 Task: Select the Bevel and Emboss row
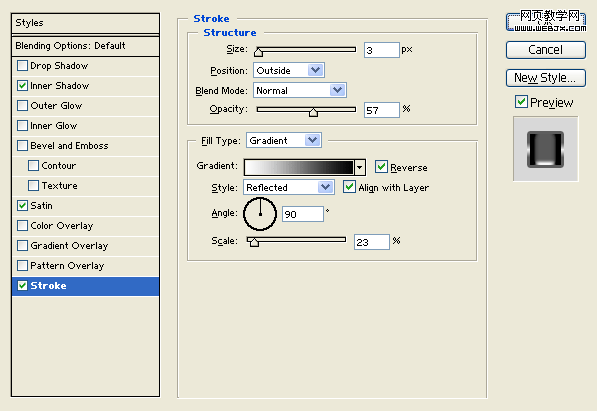coord(85,146)
